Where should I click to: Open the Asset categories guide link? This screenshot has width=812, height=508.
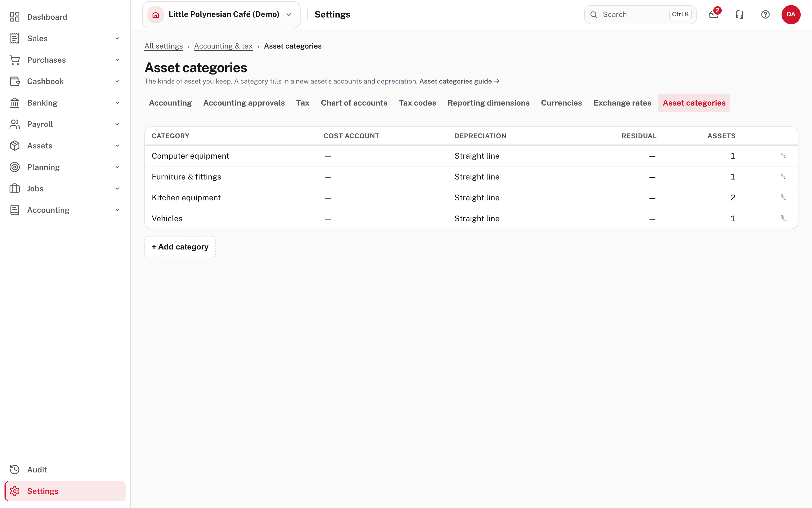(x=459, y=81)
